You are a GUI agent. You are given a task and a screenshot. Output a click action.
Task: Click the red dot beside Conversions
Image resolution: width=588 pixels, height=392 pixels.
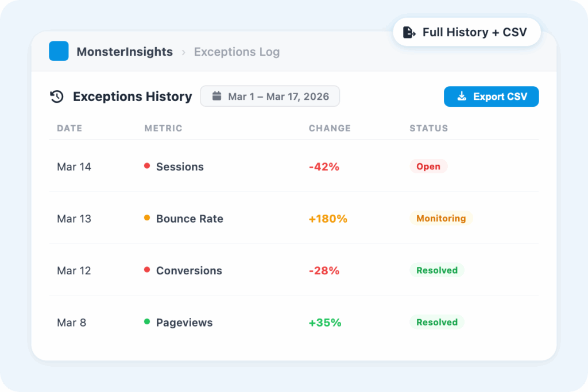coord(147,270)
